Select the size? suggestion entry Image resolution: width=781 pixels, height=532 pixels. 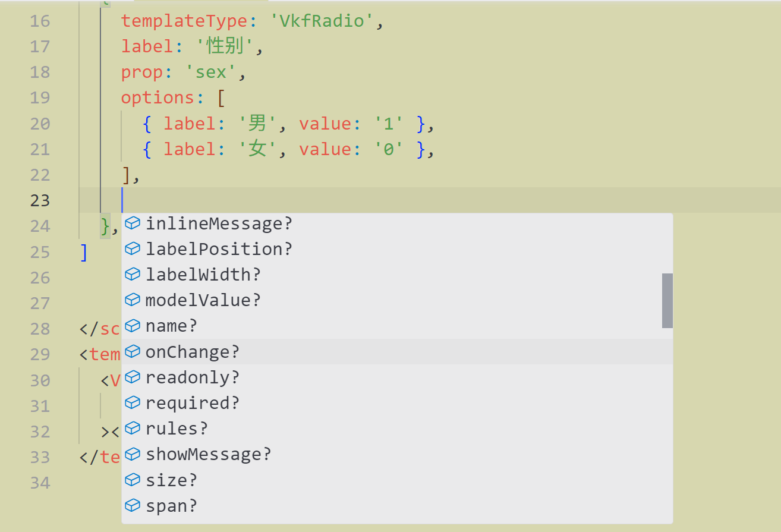coord(171,480)
